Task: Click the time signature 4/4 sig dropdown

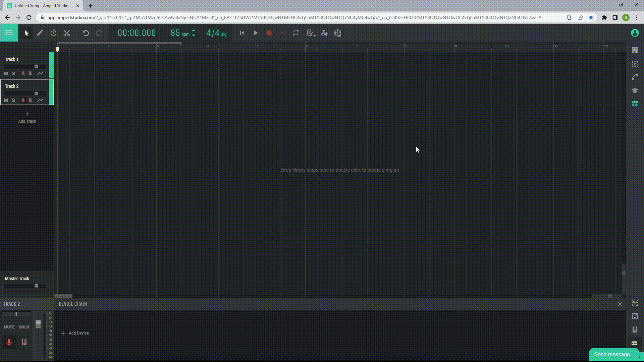Action: (x=216, y=33)
